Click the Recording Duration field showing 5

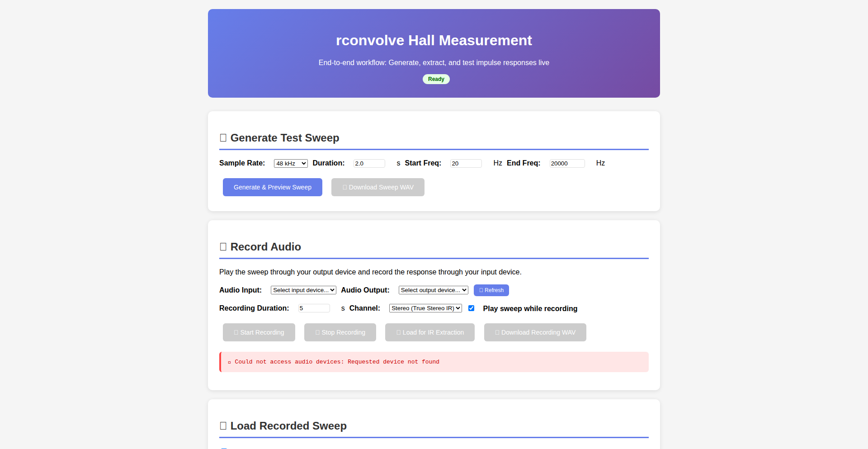[x=313, y=308]
